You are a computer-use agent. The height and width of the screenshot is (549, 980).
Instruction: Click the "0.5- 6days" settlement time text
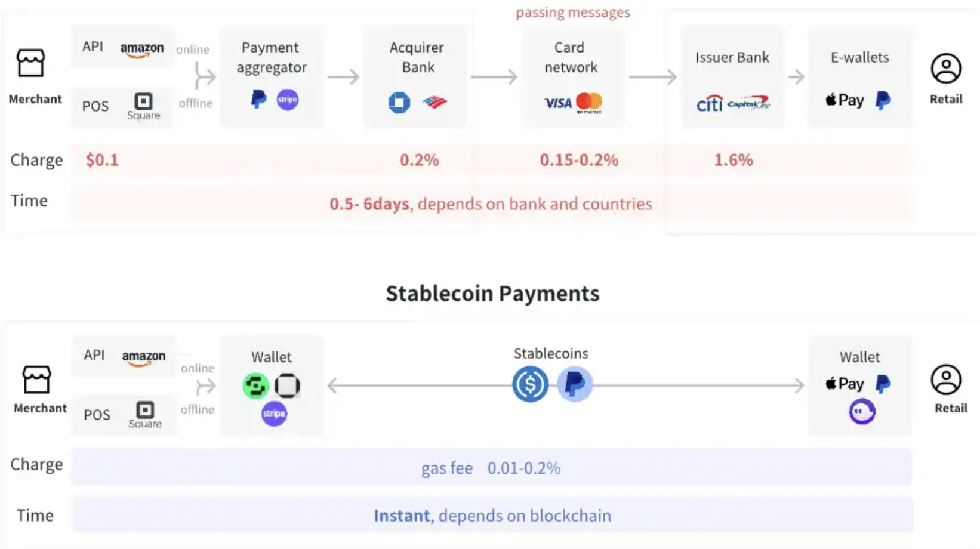pyautogui.click(x=369, y=204)
